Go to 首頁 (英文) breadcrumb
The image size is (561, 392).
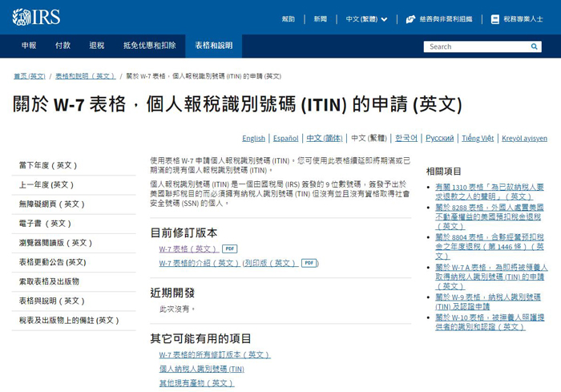(x=30, y=76)
